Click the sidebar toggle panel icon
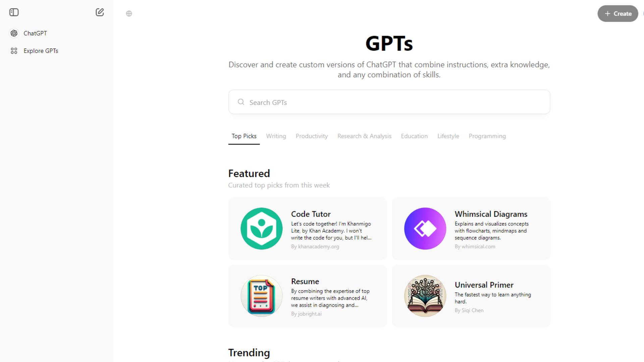The height and width of the screenshot is (362, 644). [14, 12]
